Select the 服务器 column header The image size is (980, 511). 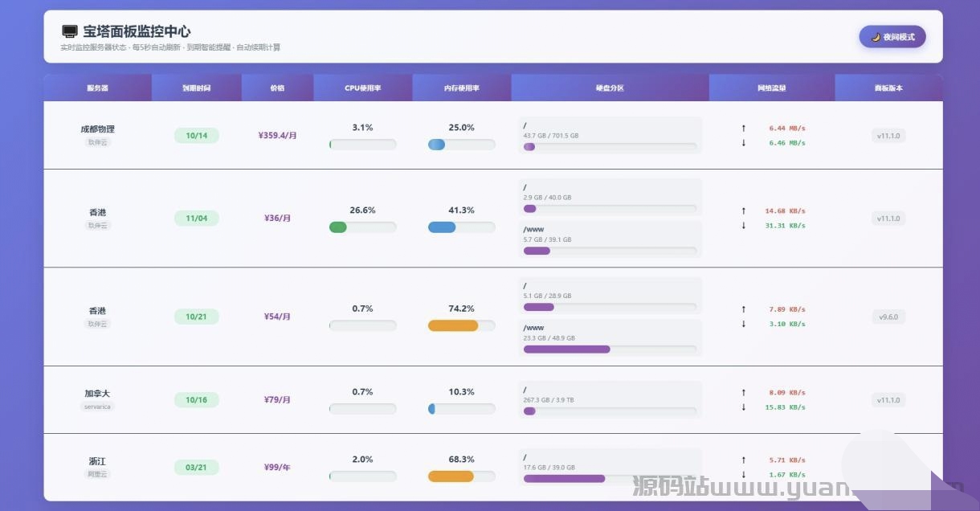[x=97, y=88]
